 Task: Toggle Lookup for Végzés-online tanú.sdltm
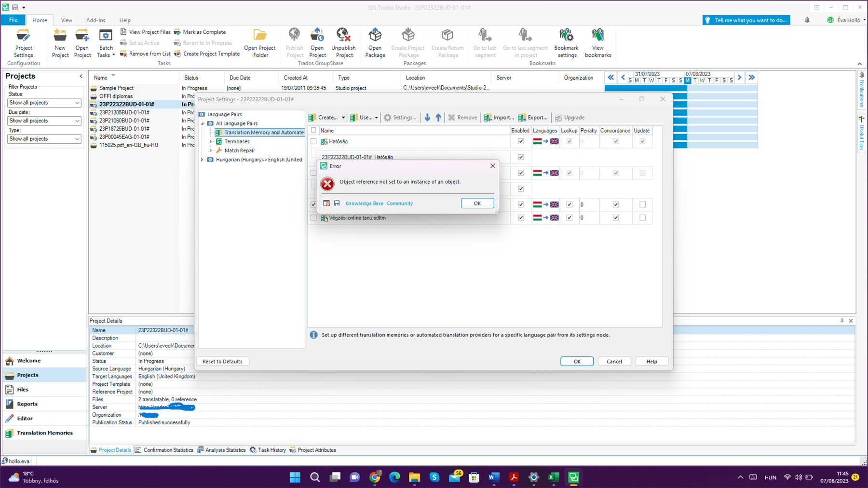569,217
